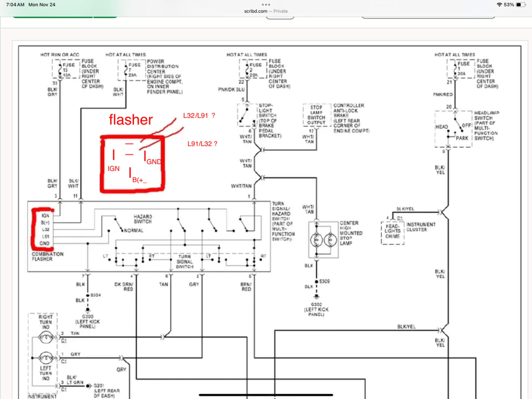Click the Left Turn Ind lamp symbol
The image size is (532, 399).
tap(46, 358)
